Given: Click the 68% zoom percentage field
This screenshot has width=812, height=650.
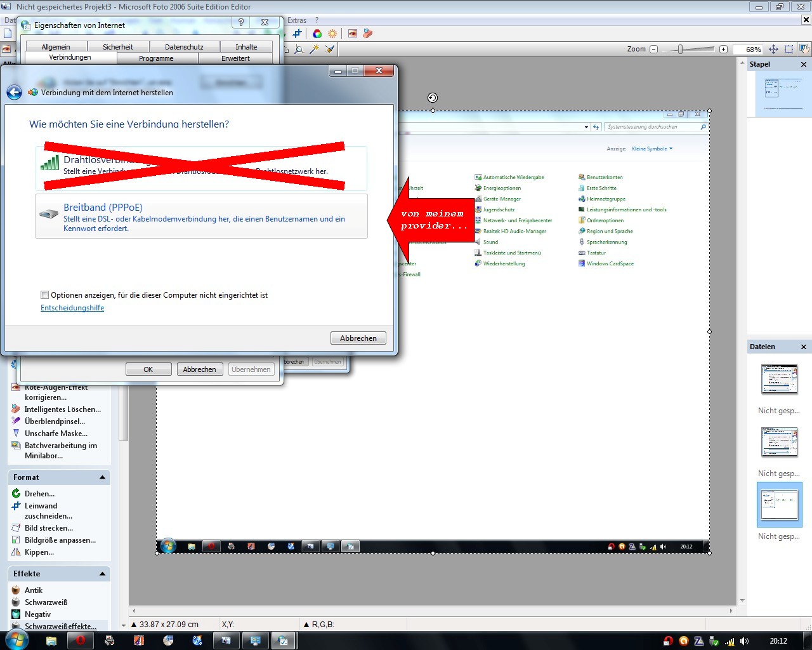Looking at the screenshot, I should tap(748, 49).
